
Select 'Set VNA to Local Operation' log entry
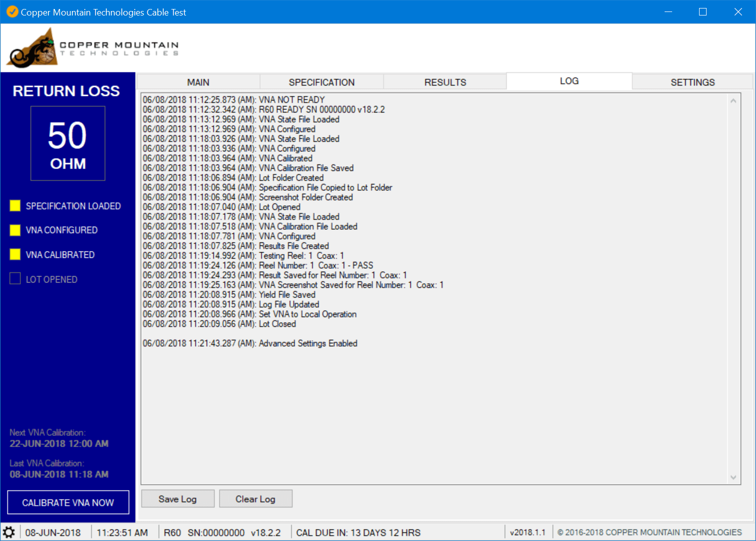pos(250,314)
